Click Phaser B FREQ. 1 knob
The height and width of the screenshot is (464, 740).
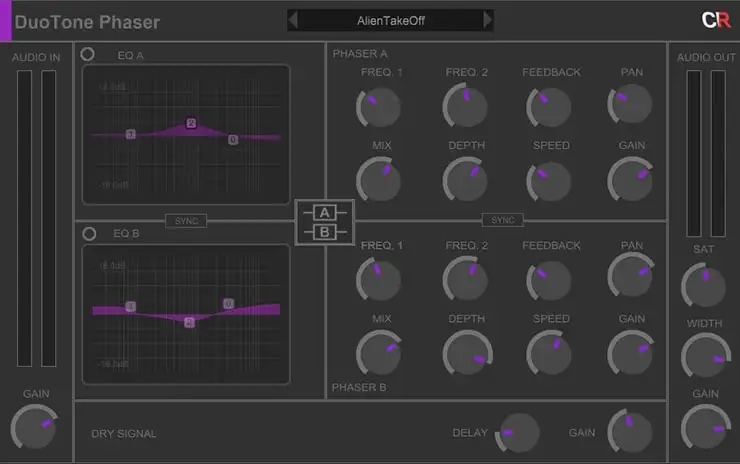(378, 279)
